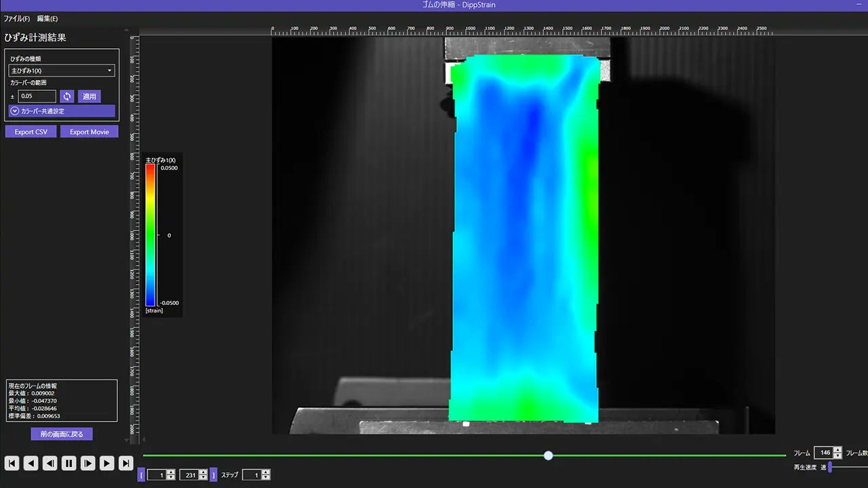Expand the カラーバー共通設定 section
The height and width of the screenshot is (488, 868).
pos(62,111)
